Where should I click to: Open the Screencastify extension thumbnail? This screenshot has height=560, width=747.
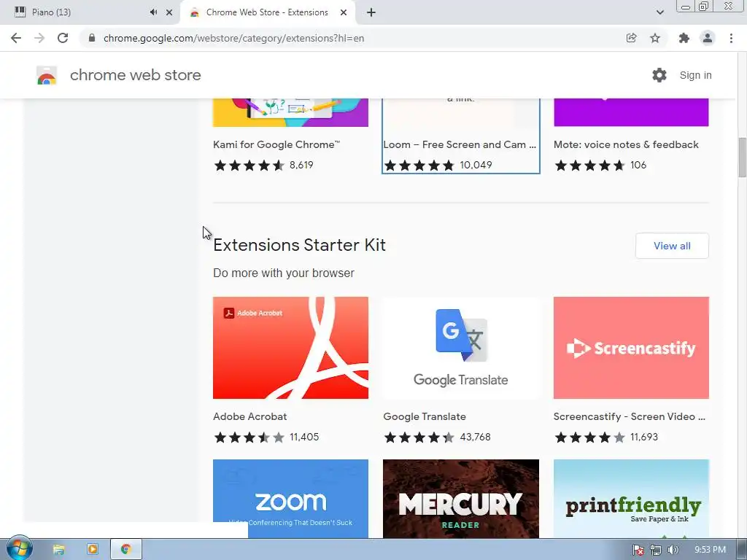pyautogui.click(x=631, y=348)
